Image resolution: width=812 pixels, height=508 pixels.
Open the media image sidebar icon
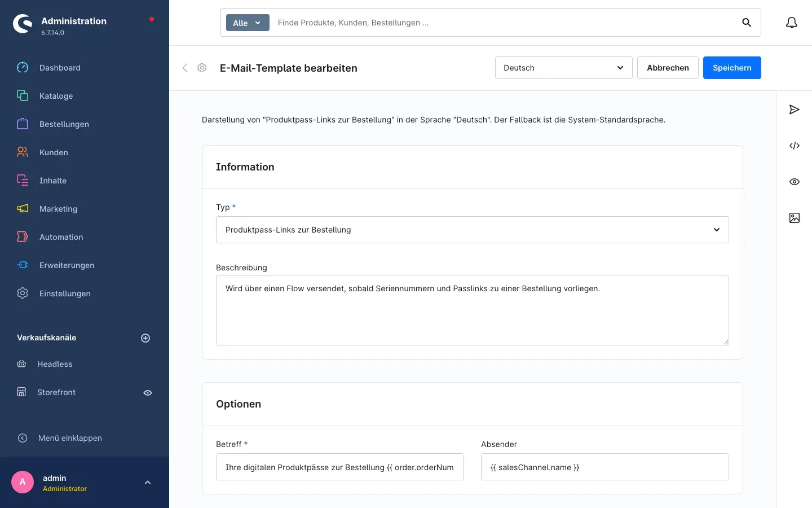tap(795, 218)
